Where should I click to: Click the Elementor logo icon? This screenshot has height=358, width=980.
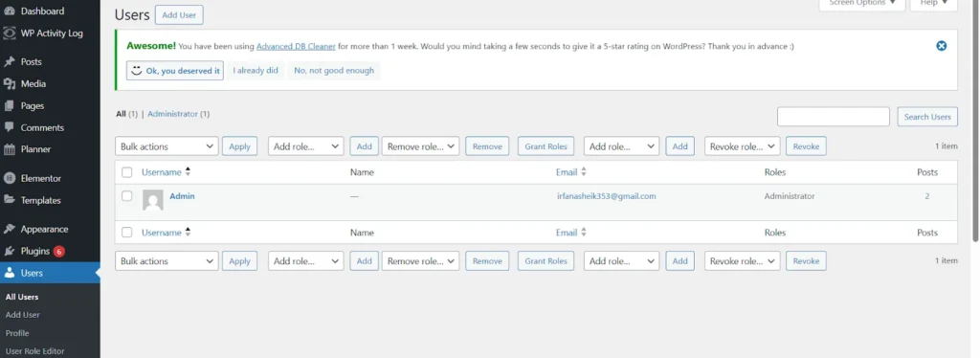pos(9,179)
